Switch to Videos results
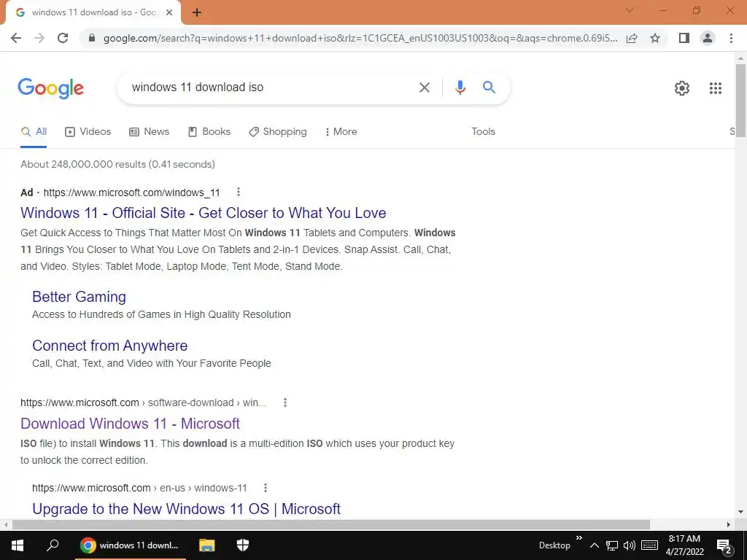 (88, 132)
